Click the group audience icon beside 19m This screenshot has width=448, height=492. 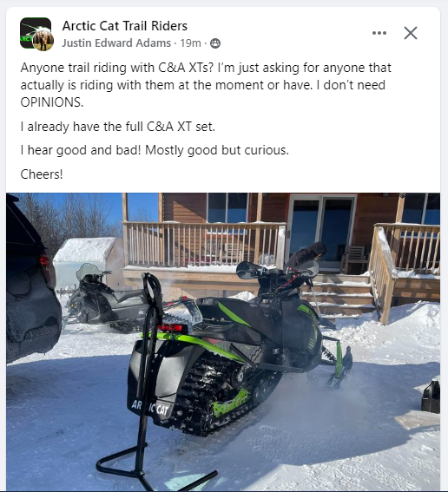click(x=215, y=43)
